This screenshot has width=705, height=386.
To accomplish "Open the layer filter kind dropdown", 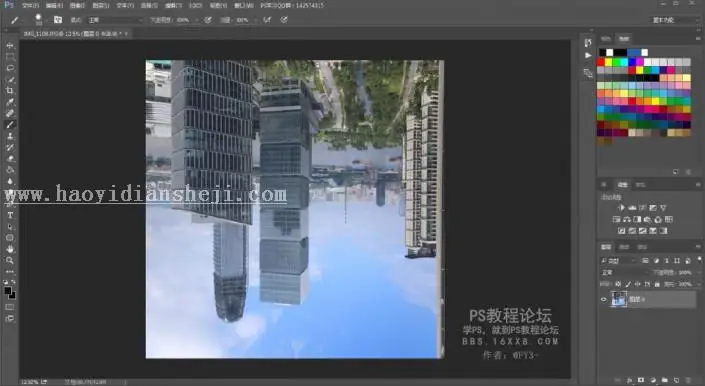I will 618,261.
